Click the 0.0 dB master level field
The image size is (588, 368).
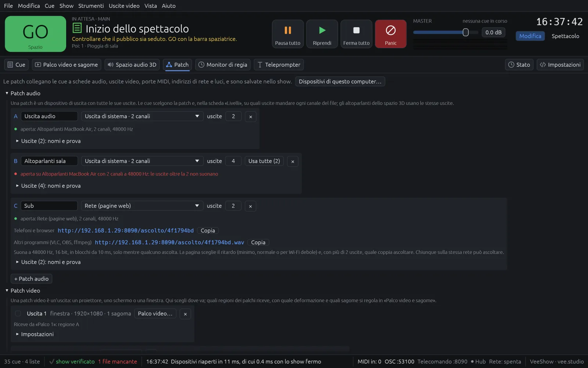coord(493,32)
